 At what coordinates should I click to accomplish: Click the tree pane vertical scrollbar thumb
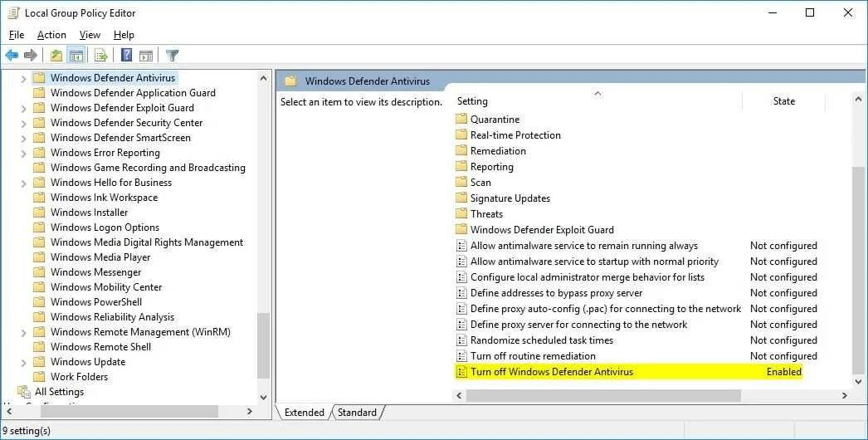pos(264,345)
